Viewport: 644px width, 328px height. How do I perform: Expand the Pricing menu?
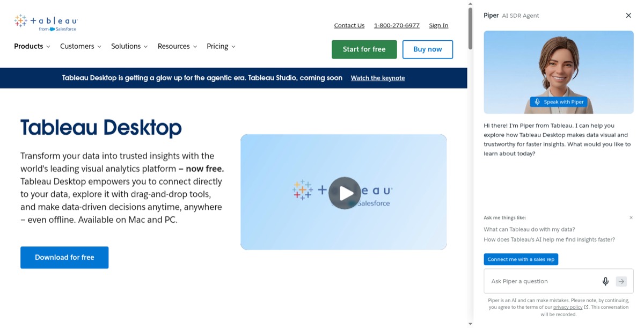pos(221,46)
